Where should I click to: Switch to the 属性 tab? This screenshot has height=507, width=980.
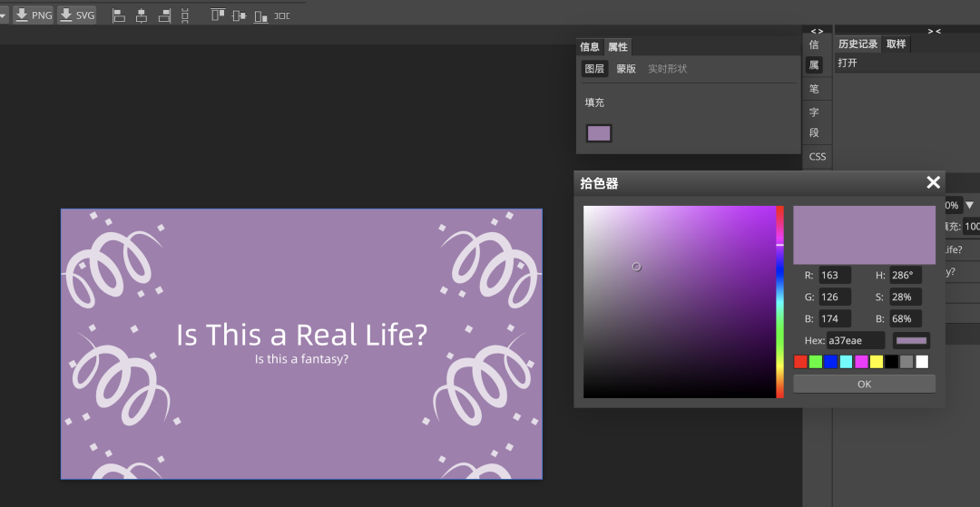[x=618, y=47]
